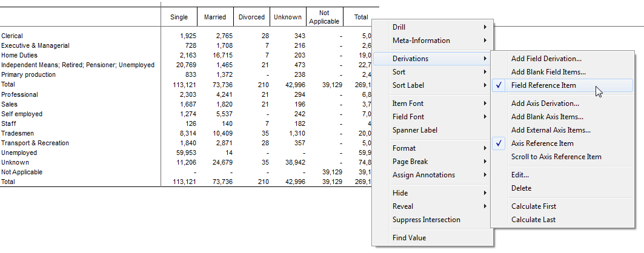Delete the derivation via Delete entry
Image resolution: width=644 pixels, height=253 pixels.
click(521, 188)
